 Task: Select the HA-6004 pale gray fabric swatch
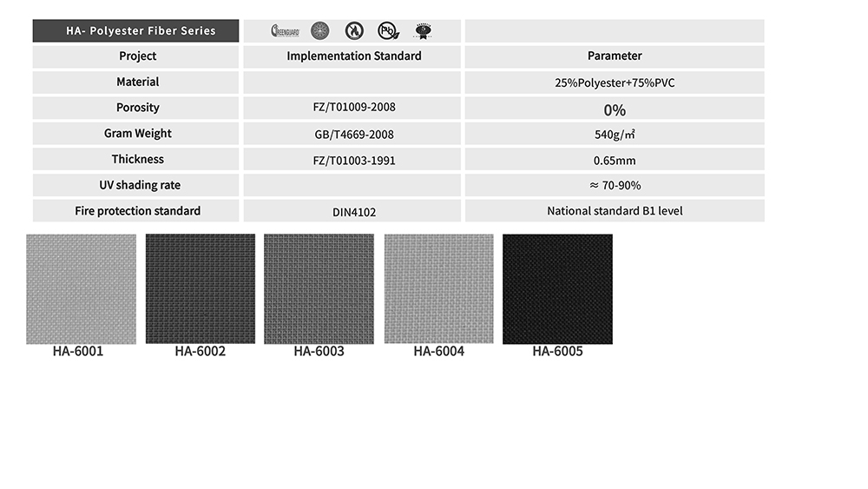click(438, 289)
